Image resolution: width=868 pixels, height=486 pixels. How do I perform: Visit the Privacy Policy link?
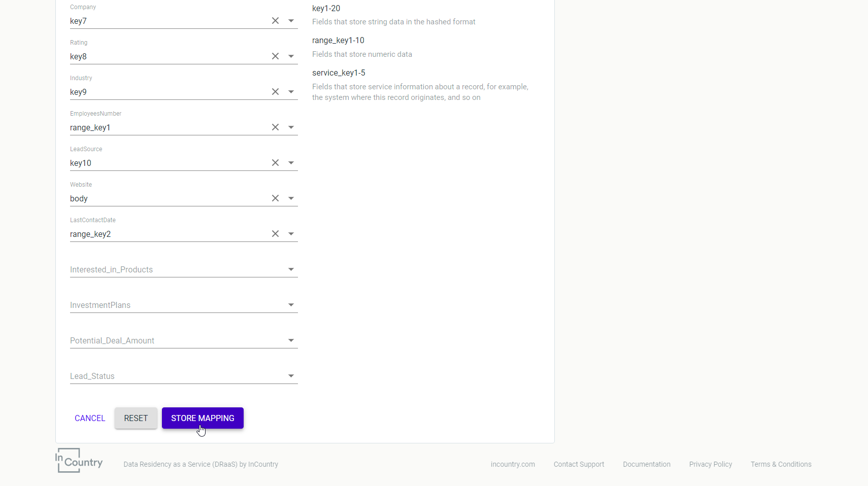(x=710, y=464)
